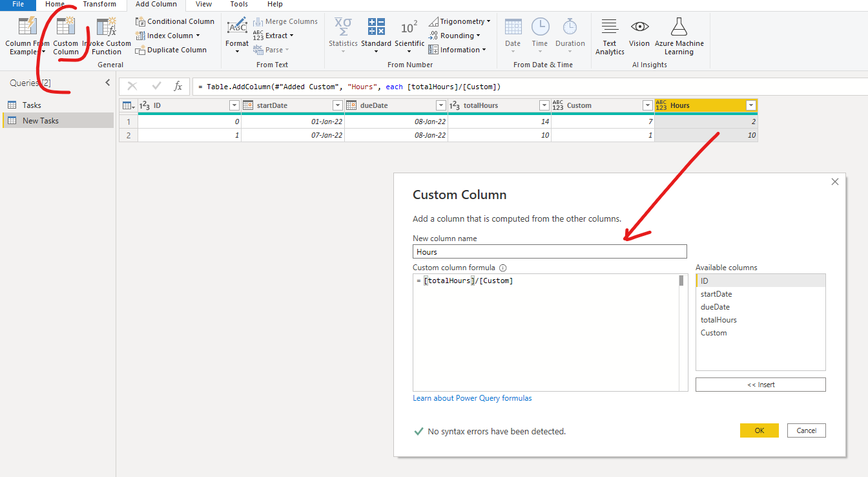Open filter dropdown for Hours column
Viewport: 868px width, 477px height.
point(750,105)
